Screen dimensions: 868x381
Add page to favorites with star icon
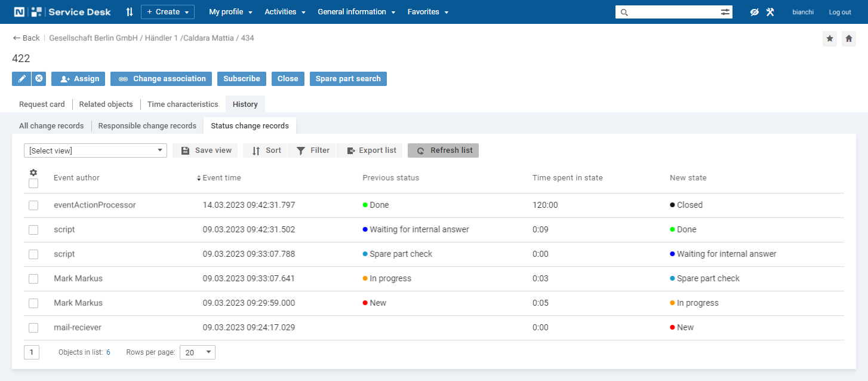click(830, 39)
